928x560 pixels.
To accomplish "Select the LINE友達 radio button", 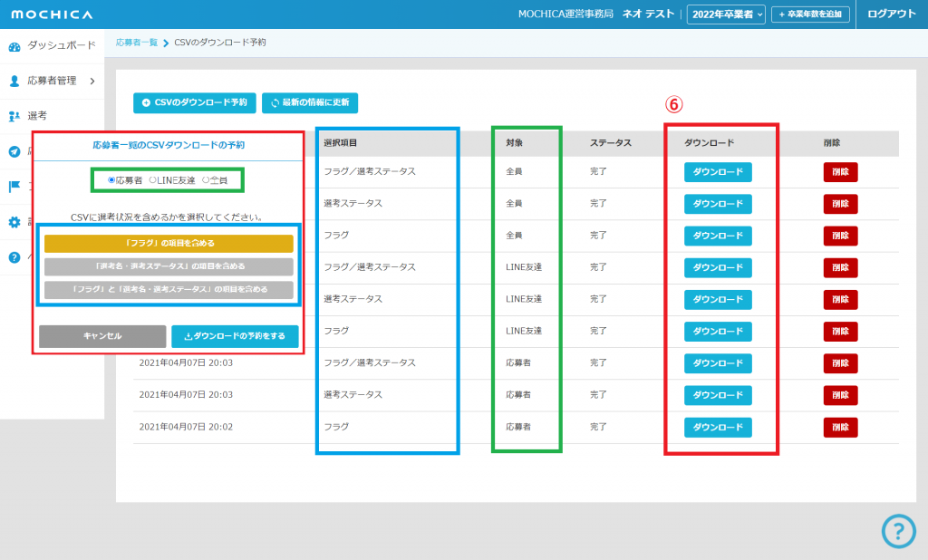I will point(152,180).
